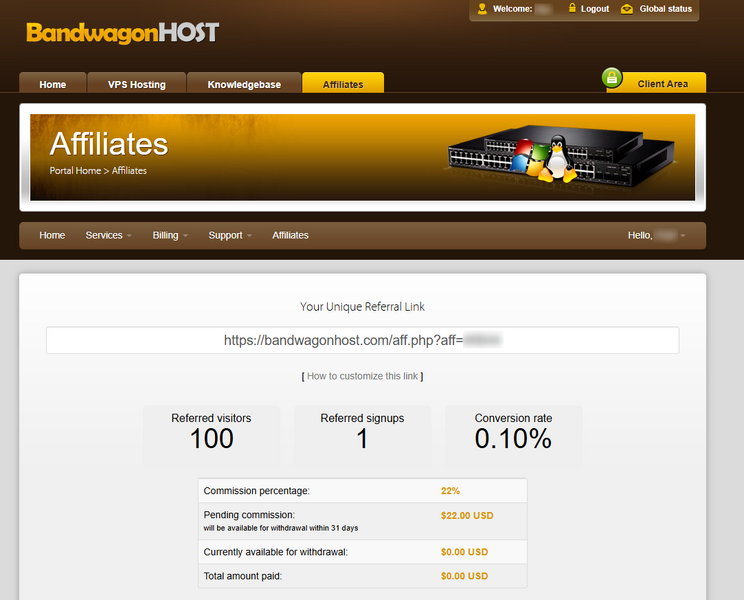The height and width of the screenshot is (600, 744).
Task: Switch to the VPS Hosting tab
Action: pos(136,84)
